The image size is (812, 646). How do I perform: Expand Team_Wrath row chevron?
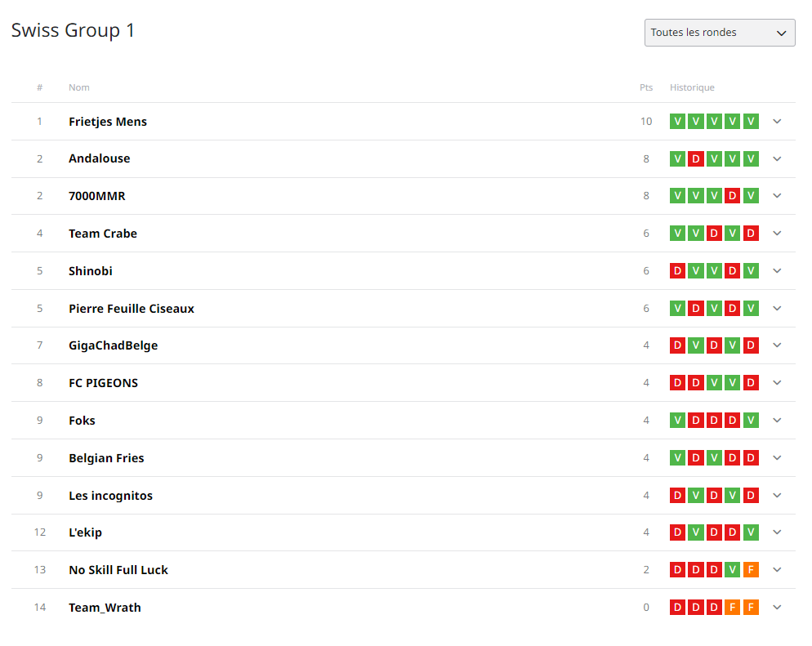(x=777, y=607)
